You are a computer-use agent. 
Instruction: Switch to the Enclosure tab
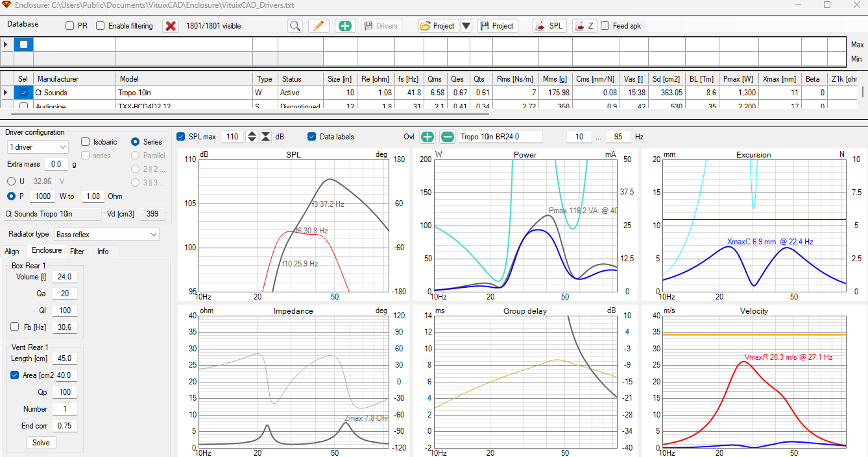point(47,250)
